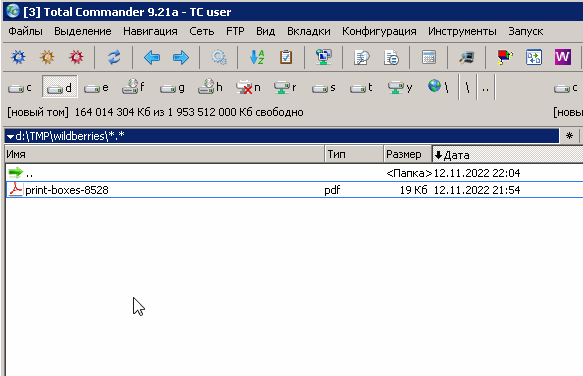Screen dimensions: 583x376
Task: Click the d:\TMP\wildberries path bar
Action: pos(282,136)
